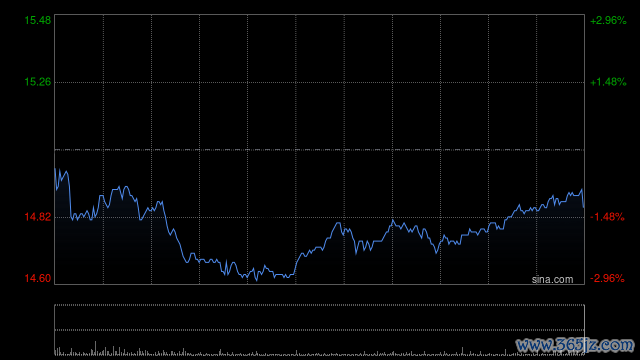Click the tallest volume bar near open
The width and height of the screenshot is (640, 360).
[x=96, y=348]
